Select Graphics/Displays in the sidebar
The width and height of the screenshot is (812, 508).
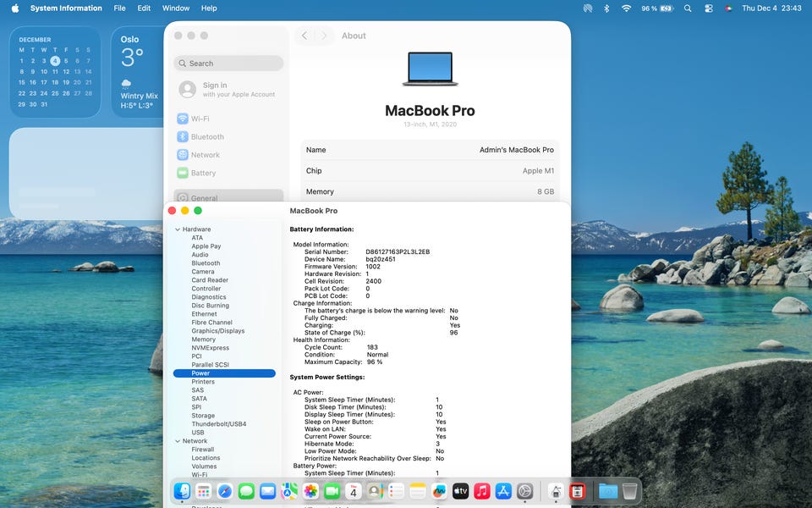pyautogui.click(x=217, y=331)
